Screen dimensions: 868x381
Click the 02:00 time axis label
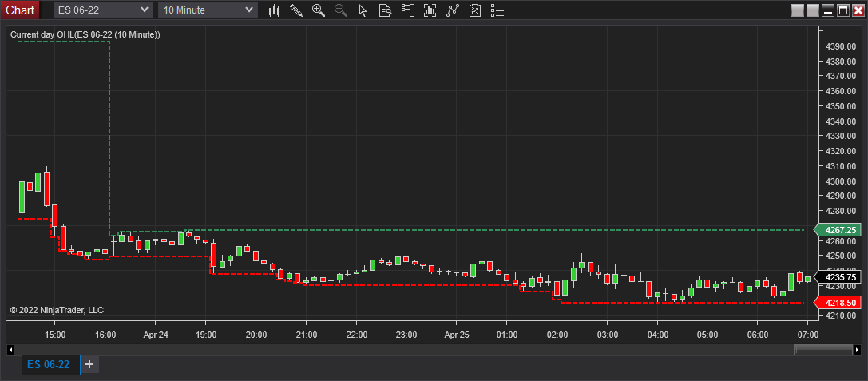point(557,335)
